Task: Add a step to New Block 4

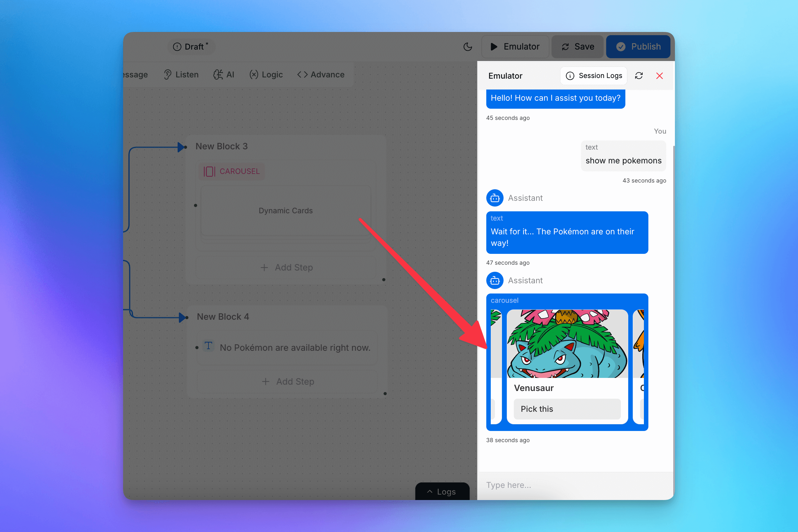Action: 288,382
